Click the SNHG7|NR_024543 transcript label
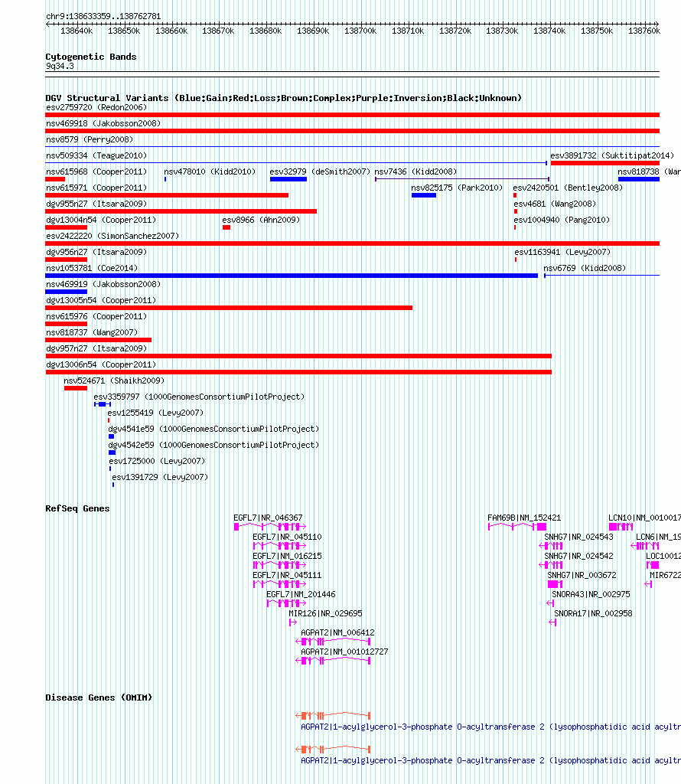681x784 pixels. (578, 537)
